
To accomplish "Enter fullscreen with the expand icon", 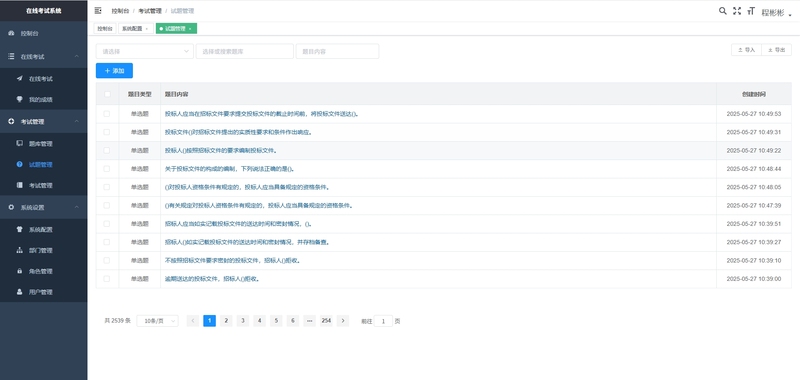I will click(x=737, y=11).
